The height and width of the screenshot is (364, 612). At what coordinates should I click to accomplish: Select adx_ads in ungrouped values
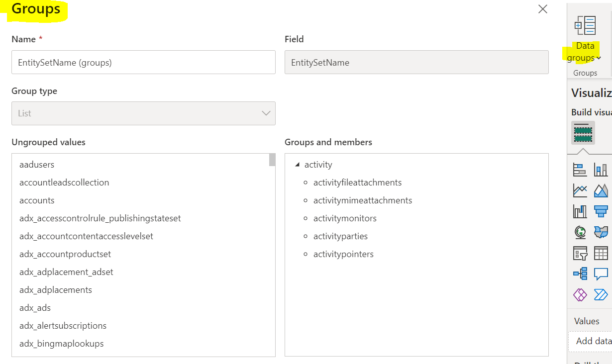(35, 308)
